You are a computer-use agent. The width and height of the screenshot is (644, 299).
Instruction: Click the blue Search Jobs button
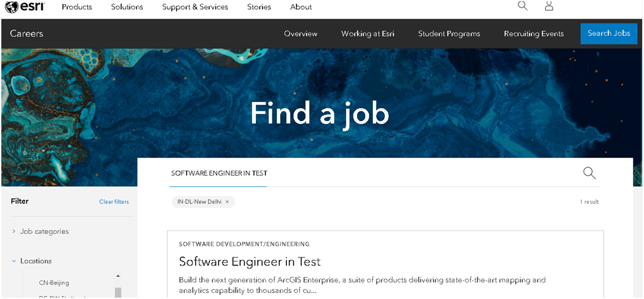click(x=608, y=34)
